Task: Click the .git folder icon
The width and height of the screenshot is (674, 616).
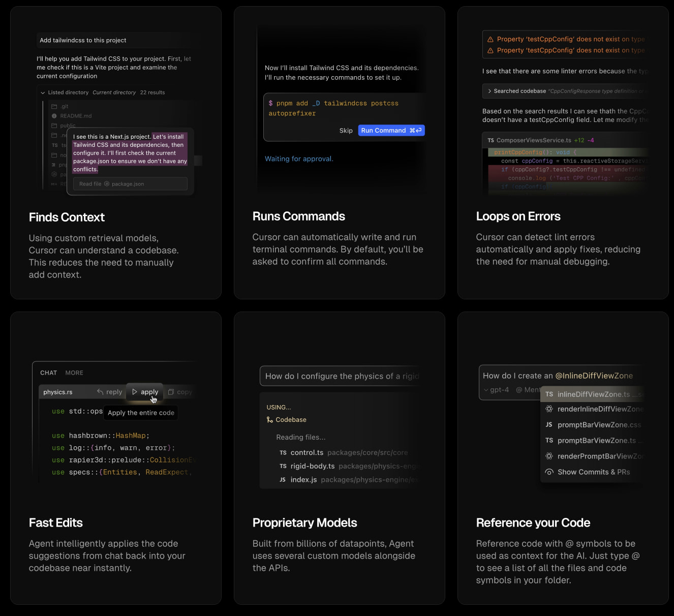Action: pyautogui.click(x=54, y=107)
